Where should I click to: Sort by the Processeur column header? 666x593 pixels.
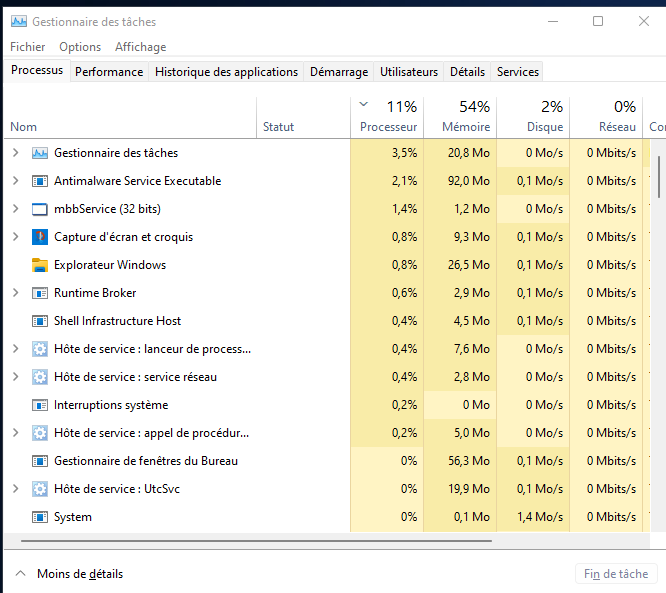pyautogui.click(x=387, y=118)
